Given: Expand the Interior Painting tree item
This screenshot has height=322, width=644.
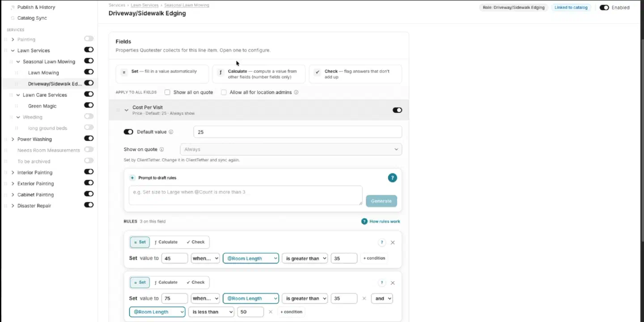Looking at the screenshot, I should pyautogui.click(x=13, y=172).
